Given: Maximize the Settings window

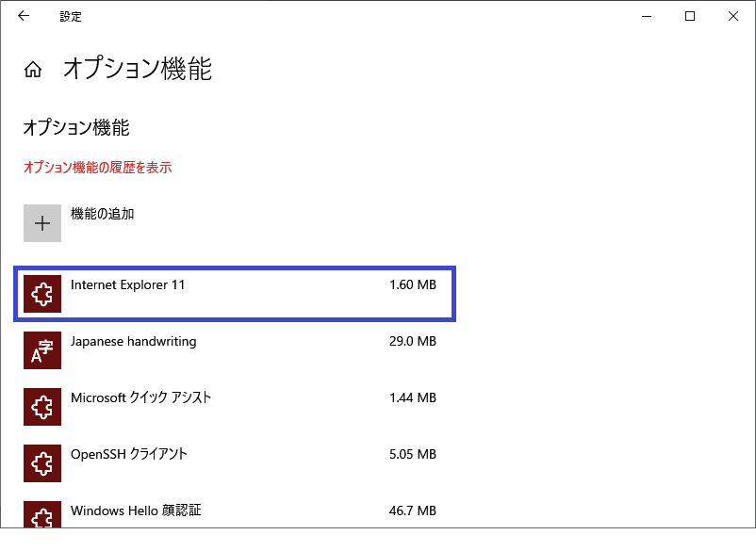Looking at the screenshot, I should [x=690, y=16].
